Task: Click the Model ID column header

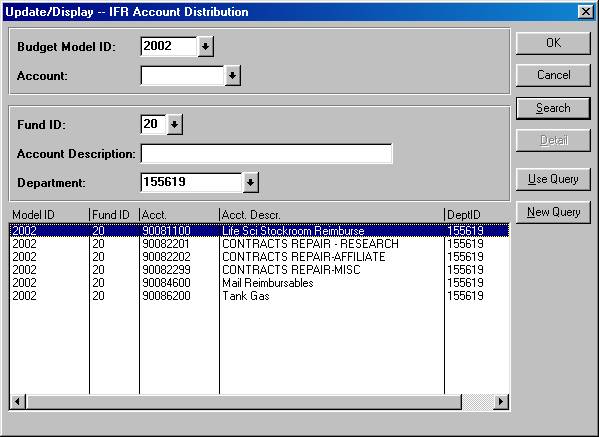Action: click(49, 215)
